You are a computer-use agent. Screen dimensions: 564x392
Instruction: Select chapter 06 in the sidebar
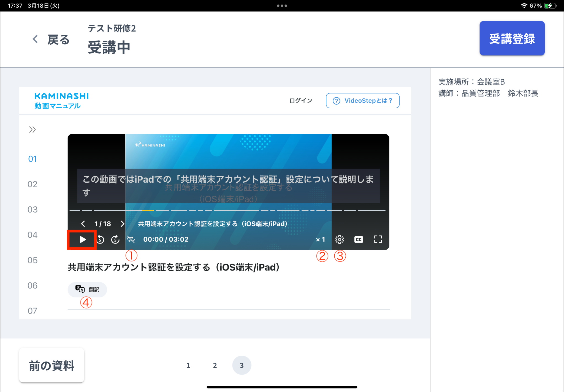pos(32,286)
